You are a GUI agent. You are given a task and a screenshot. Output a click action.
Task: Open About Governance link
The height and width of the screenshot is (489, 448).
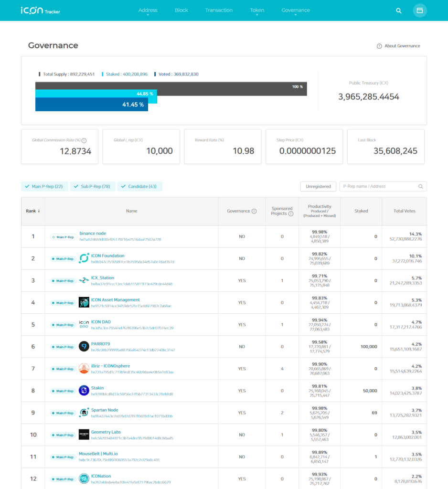(402, 46)
